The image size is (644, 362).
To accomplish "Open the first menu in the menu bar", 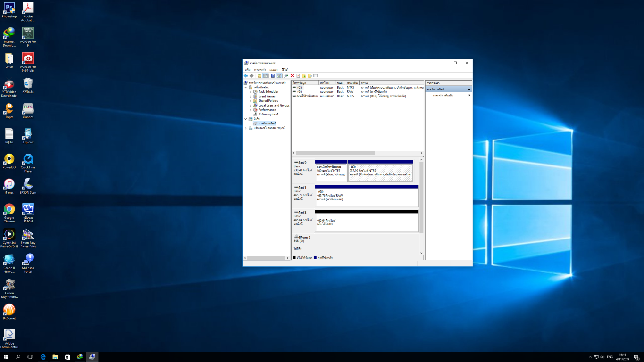I will pos(247,69).
